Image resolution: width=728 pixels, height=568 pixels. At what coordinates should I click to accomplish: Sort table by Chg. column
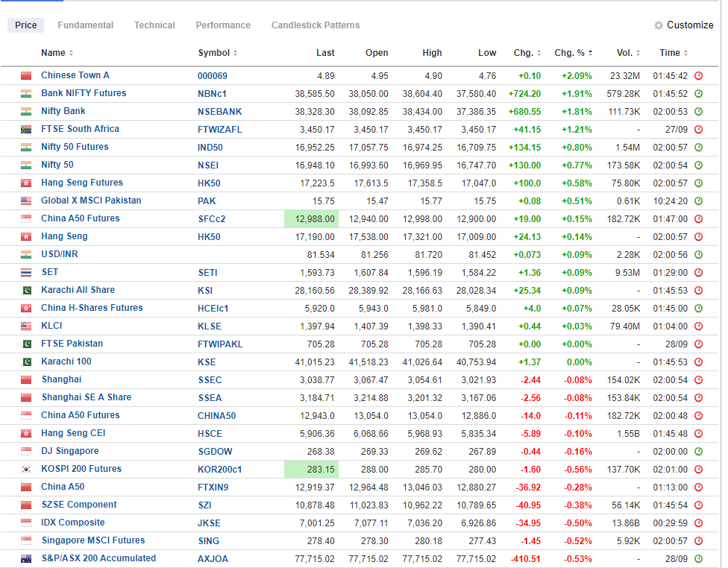(x=527, y=53)
